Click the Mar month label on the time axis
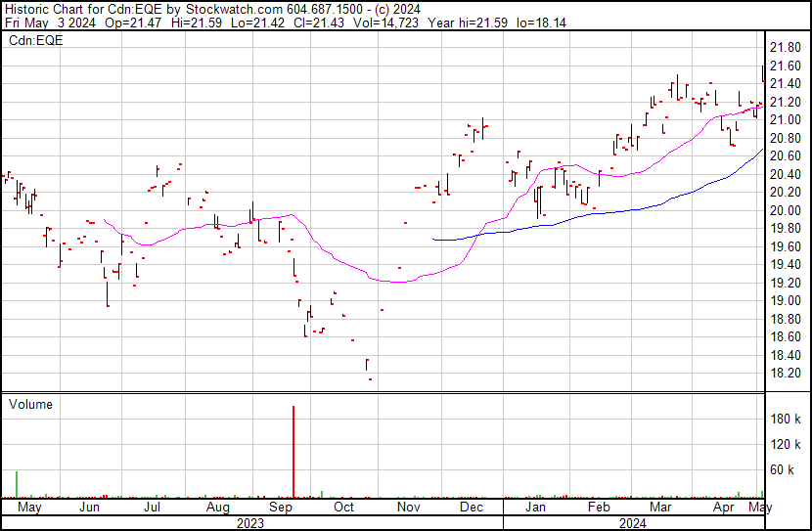The width and height of the screenshot is (812, 531). [660, 509]
